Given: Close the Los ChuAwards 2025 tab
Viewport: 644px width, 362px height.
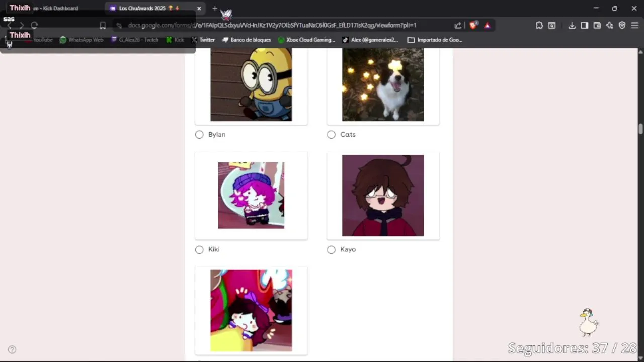Looking at the screenshot, I should click(x=199, y=8).
